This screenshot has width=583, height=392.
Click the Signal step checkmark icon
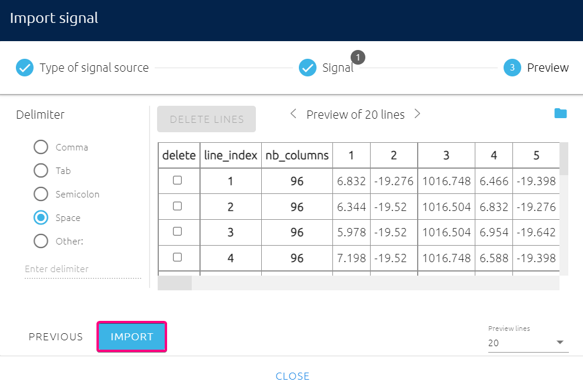pos(308,68)
